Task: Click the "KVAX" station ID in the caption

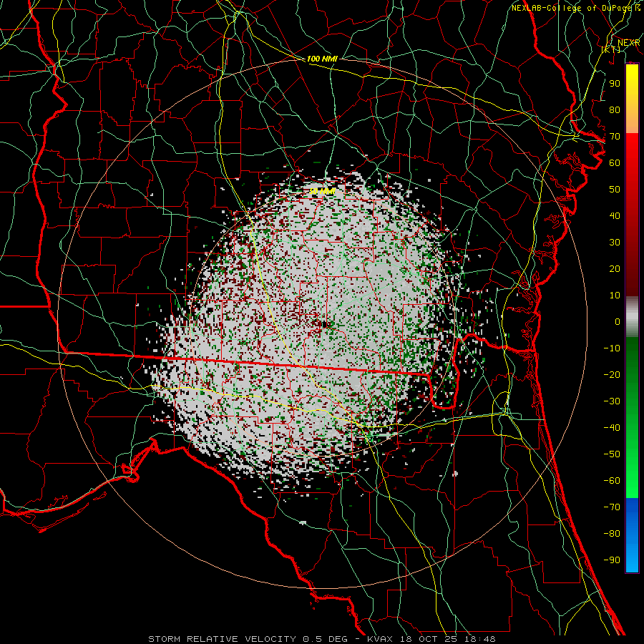Action: point(380,639)
